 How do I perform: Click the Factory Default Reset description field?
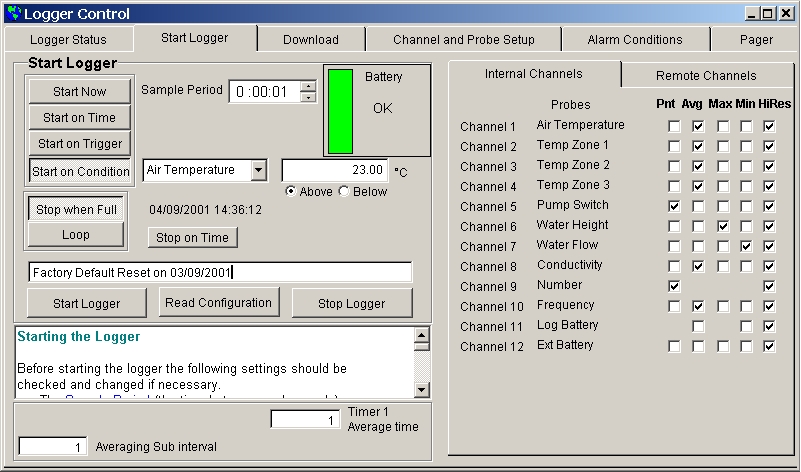click(220, 272)
